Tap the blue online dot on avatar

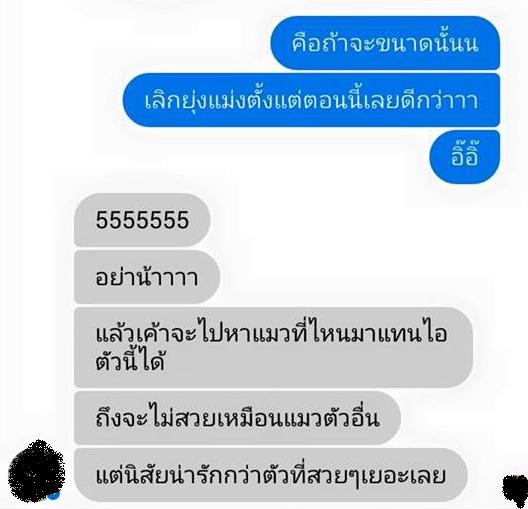click(55, 495)
